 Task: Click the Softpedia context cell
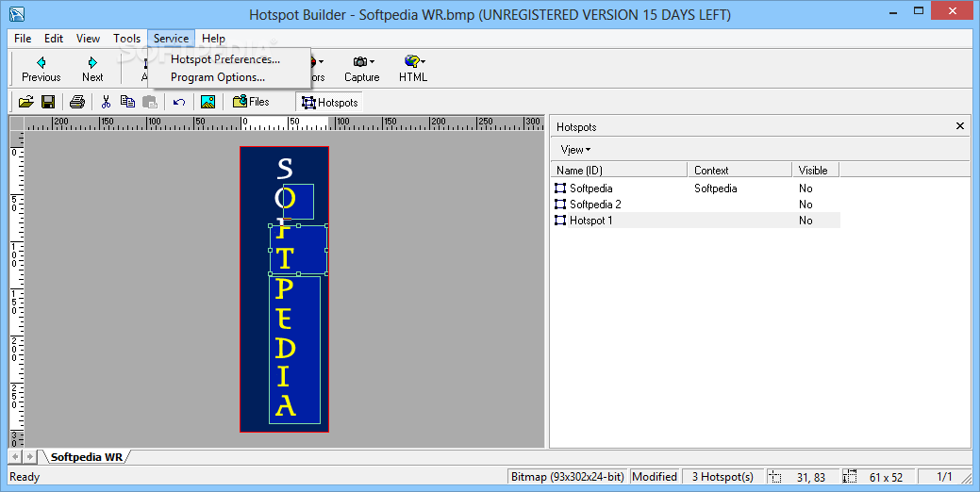715,188
